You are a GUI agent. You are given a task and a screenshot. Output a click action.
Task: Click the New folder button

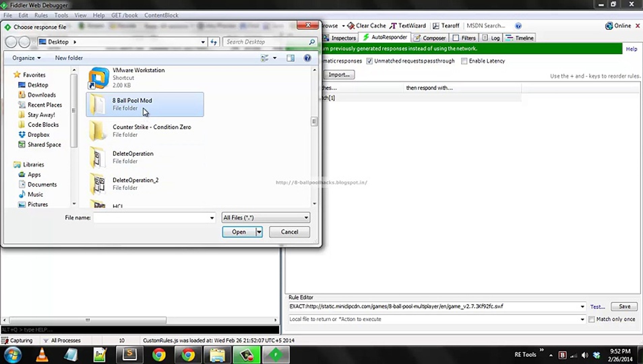pos(69,58)
